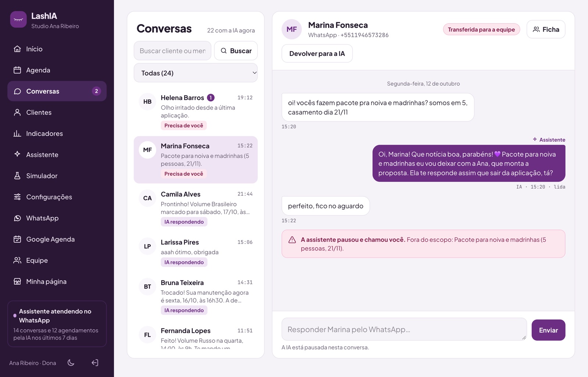This screenshot has height=377, width=588.
Task: Open Configurações sliders icon
Action: [17, 197]
